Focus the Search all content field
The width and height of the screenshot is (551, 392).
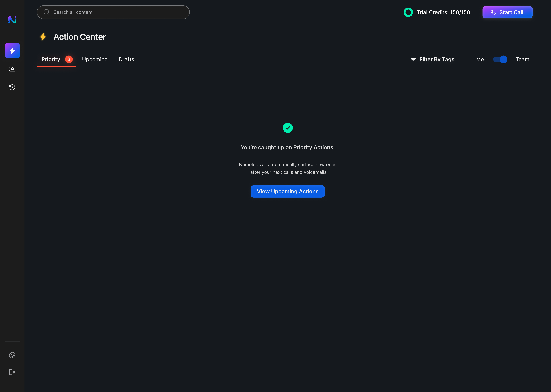113,12
